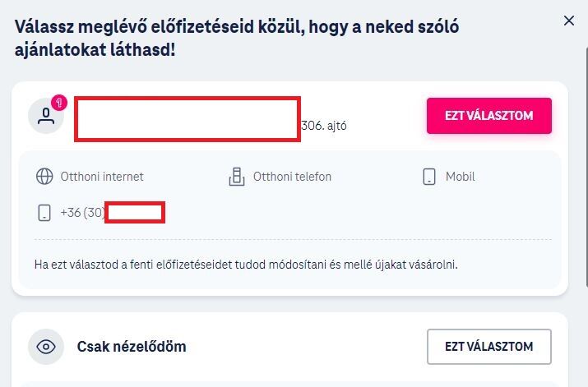
Task: Click the Otthoni telefon handset icon
Action: pyautogui.click(x=237, y=177)
